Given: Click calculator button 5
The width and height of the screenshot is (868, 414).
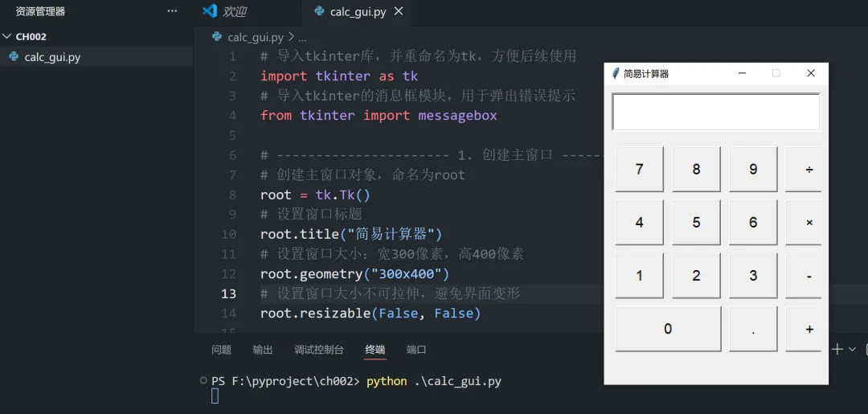Looking at the screenshot, I should 696,223.
